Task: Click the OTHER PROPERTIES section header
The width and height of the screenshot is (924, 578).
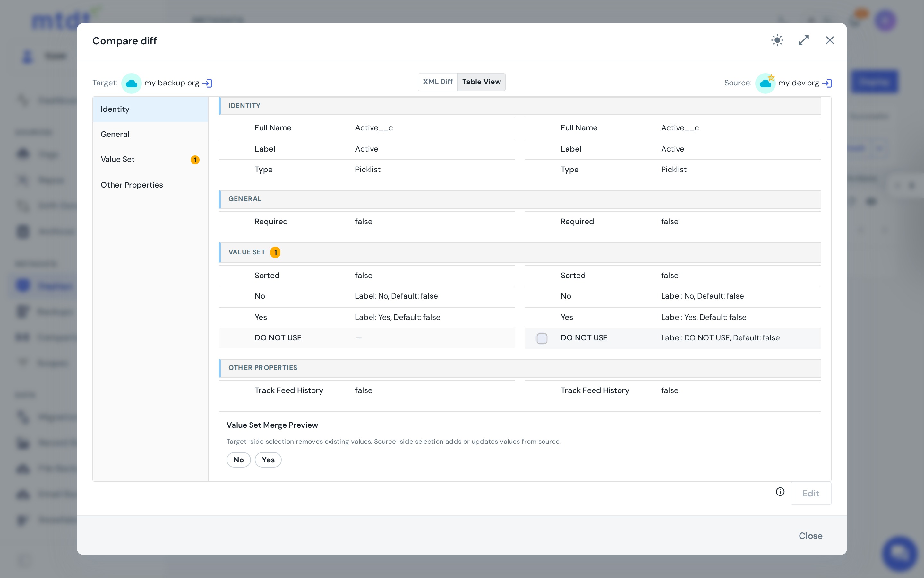Action: [x=520, y=368]
